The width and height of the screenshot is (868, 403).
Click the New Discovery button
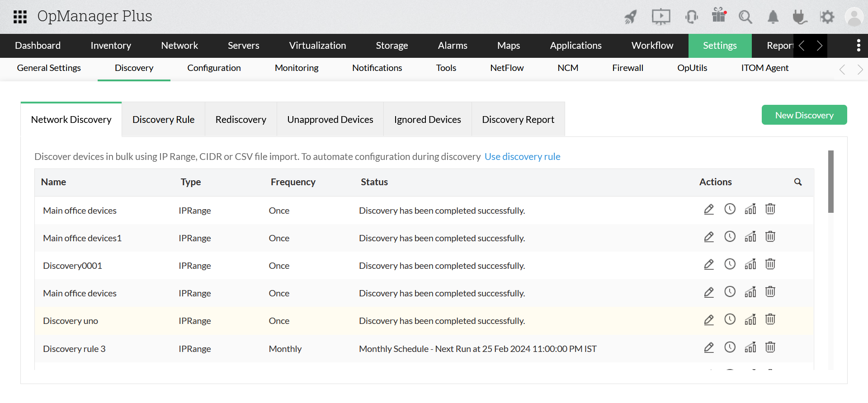click(x=804, y=115)
